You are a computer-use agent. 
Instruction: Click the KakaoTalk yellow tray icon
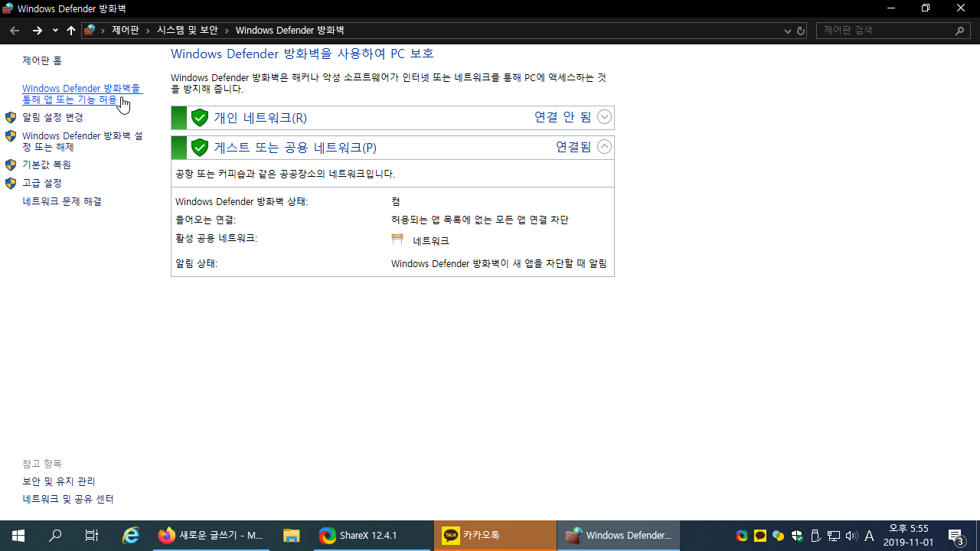(760, 536)
